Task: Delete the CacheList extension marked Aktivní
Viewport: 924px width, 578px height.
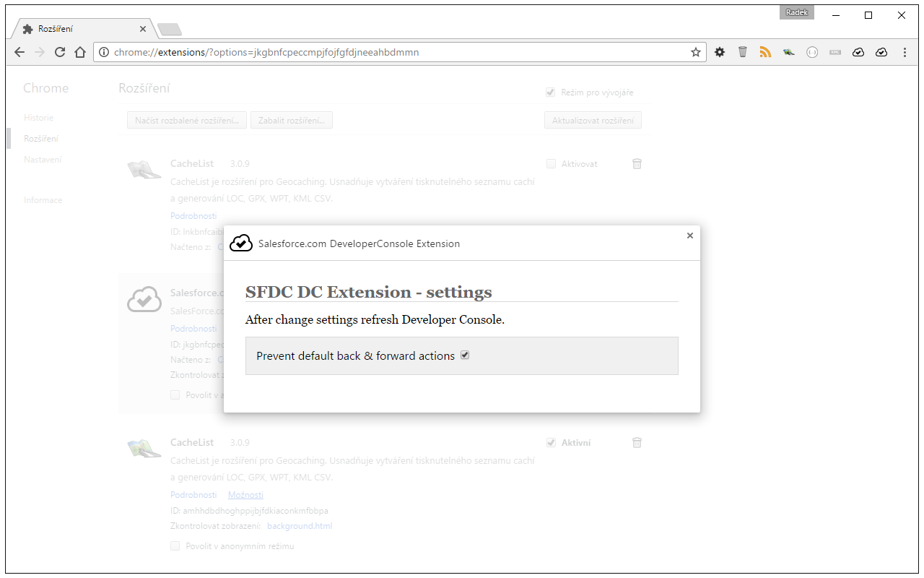Action: (x=637, y=442)
